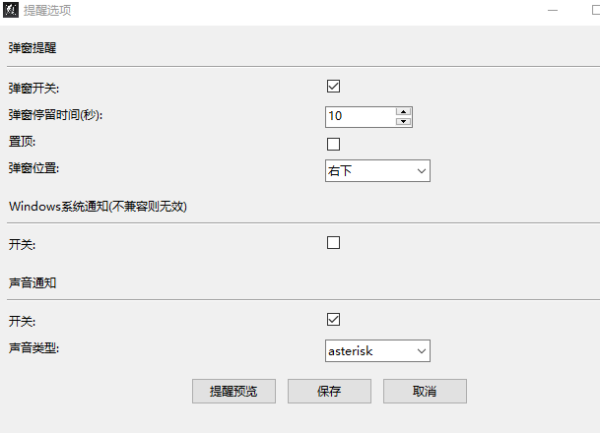This screenshot has height=433, width=600.
Task: Select the Windows系统通知(不兼容则无效) section heading
Action: click(98, 206)
